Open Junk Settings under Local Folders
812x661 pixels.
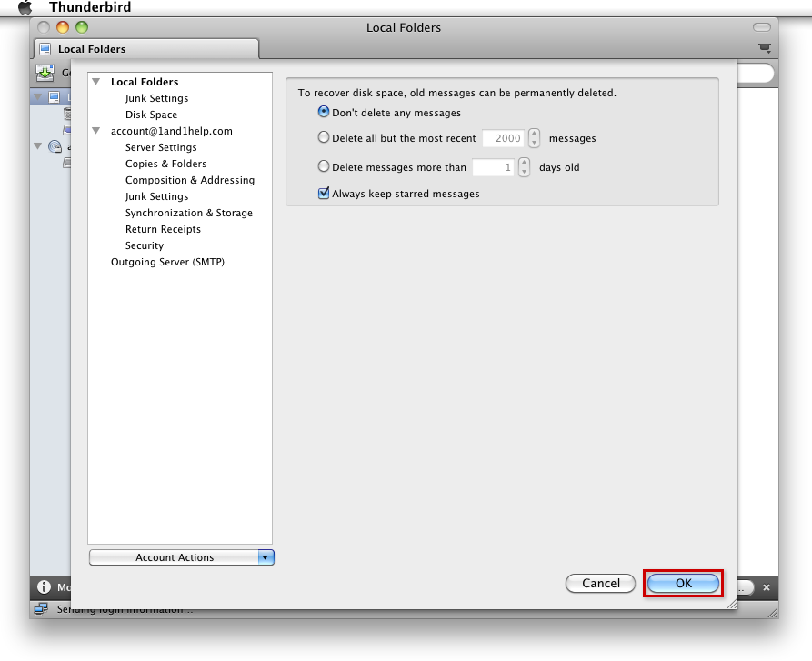click(x=156, y=98)
